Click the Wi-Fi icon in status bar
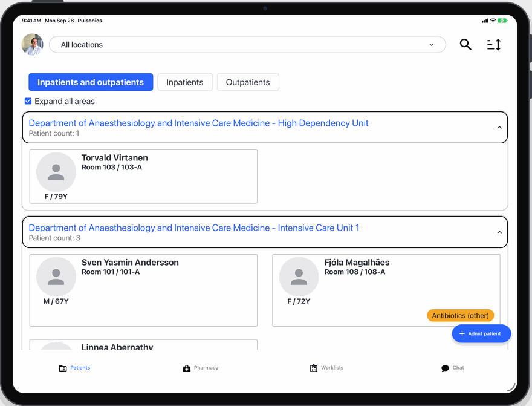The width and height of the screenshot is (532, 406). tap(493, 21)
